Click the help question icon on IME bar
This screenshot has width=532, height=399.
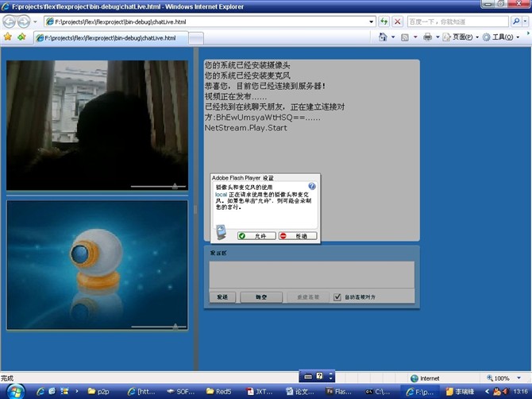319,376
